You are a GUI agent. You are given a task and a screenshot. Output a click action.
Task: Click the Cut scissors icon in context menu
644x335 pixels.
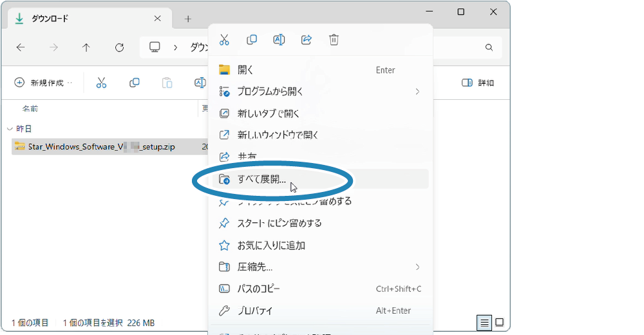coord(224,40)
